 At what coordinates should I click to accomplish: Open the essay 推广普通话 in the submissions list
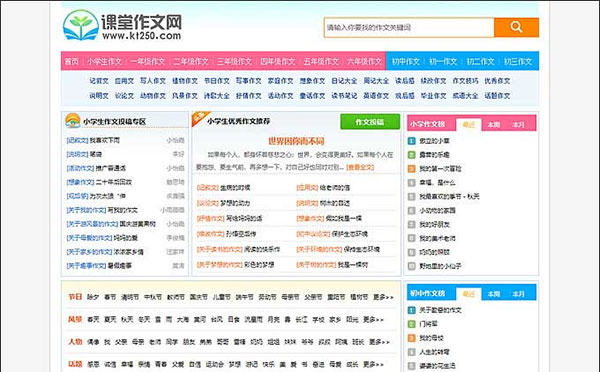(110, 168)
